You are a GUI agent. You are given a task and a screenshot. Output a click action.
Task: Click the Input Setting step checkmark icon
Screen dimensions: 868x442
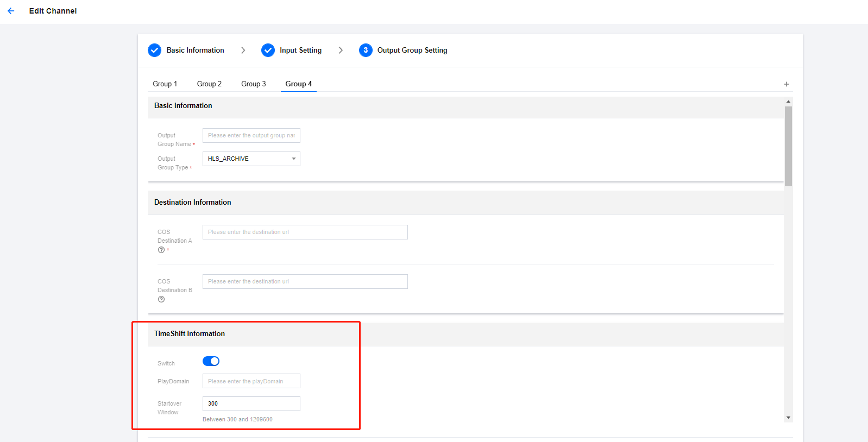point(268,50)
